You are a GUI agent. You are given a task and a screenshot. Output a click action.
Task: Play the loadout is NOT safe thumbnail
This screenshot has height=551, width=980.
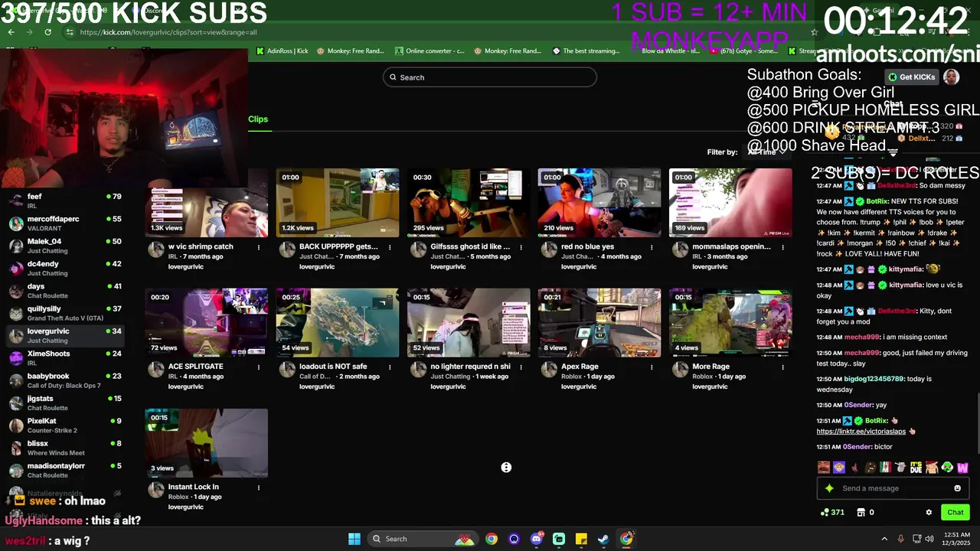[338, 323]
